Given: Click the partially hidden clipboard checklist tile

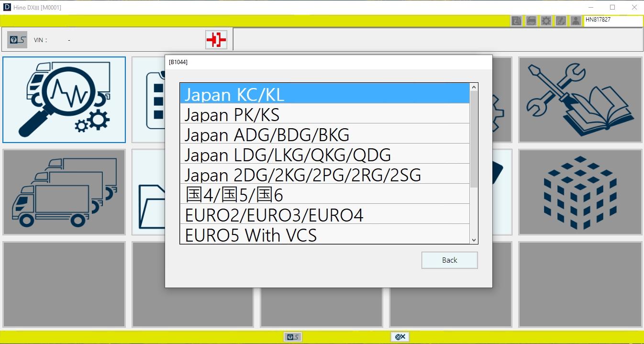Looking at the screenshot, I should pos(148,100).
